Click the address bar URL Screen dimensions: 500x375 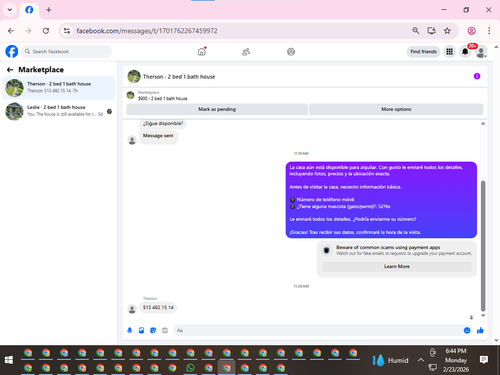(x=147, y=31)
